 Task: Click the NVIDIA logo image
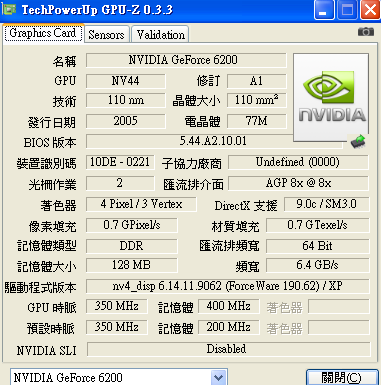point(331,97)
